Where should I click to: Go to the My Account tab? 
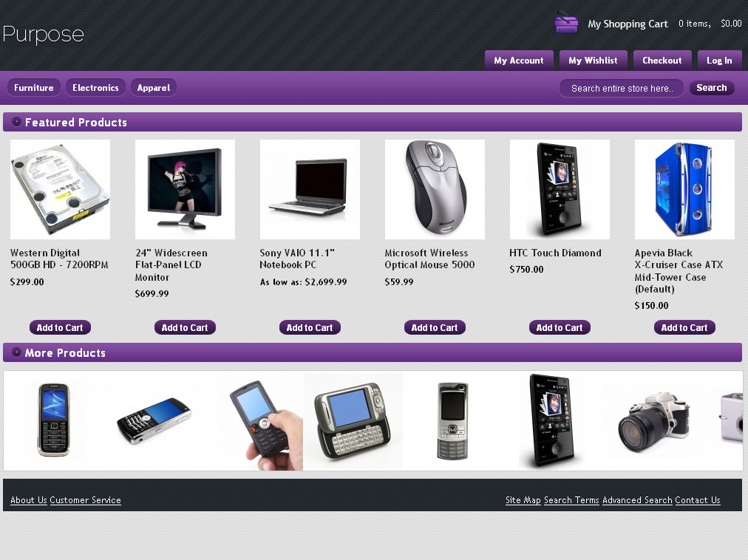coord(519,61)
